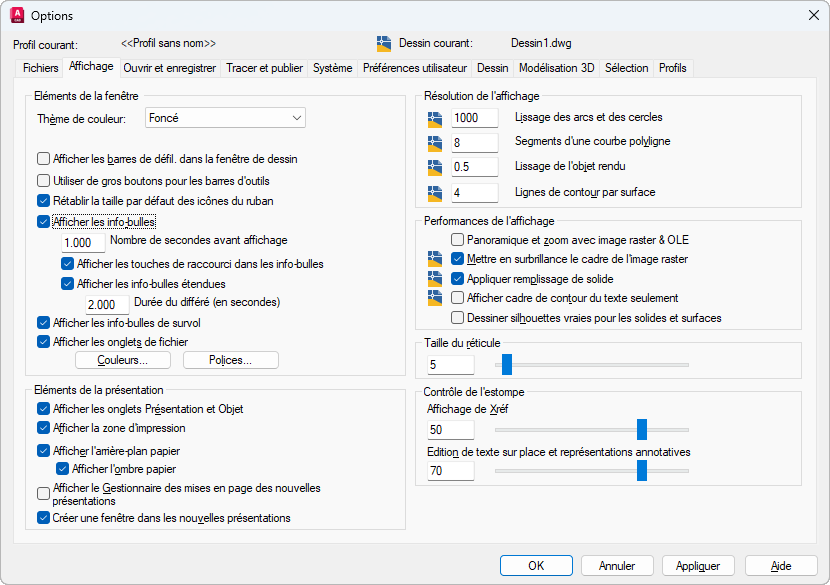
Task: Click drawing icon beside Appliquer remplissage de solide
Action: [x=435, y=279]
